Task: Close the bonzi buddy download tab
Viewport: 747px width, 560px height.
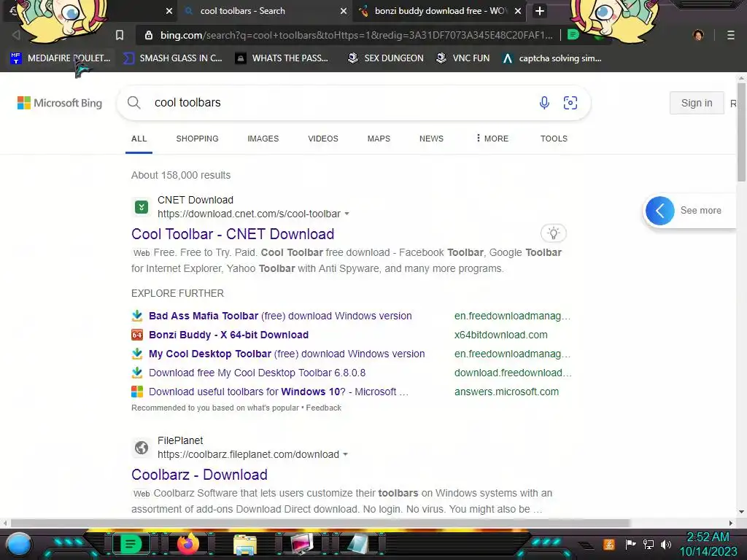Action: pyautogui.click(x=518, y=11)
